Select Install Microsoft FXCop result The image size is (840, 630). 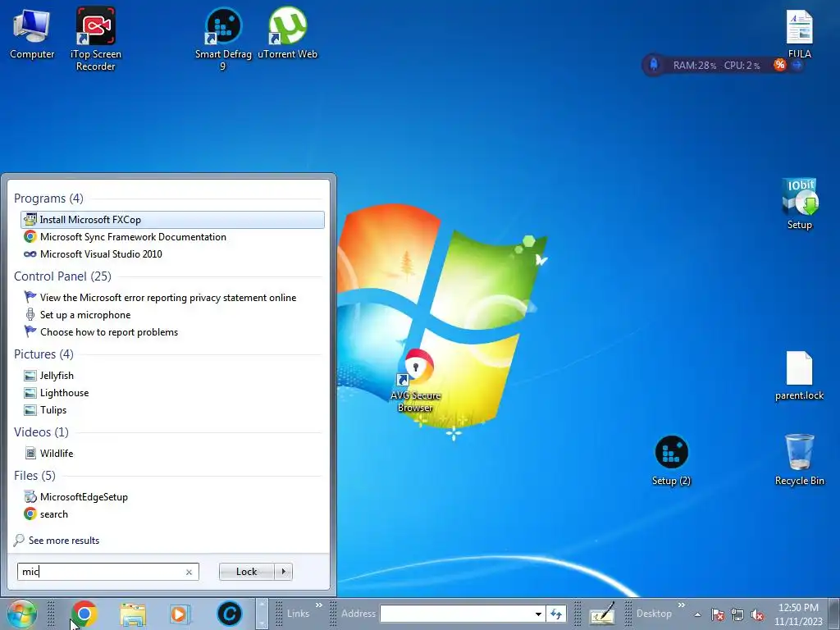point(172,220)
